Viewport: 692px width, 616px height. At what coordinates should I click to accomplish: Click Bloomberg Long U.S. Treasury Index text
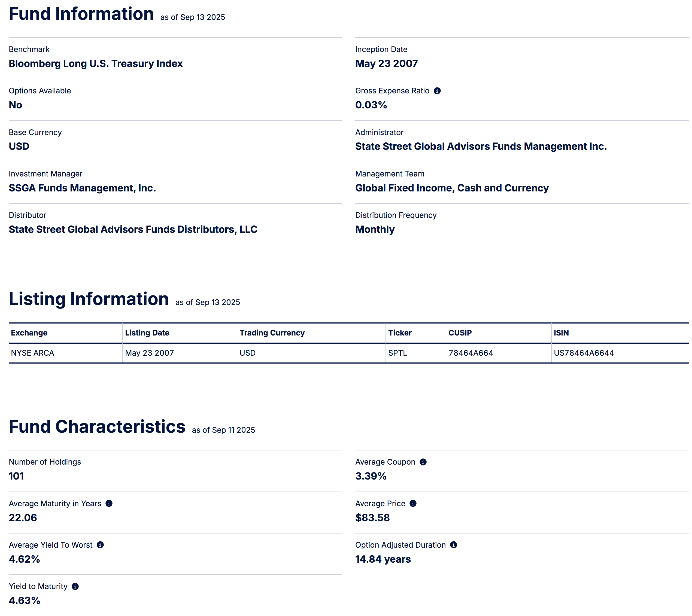coord(95,64)
